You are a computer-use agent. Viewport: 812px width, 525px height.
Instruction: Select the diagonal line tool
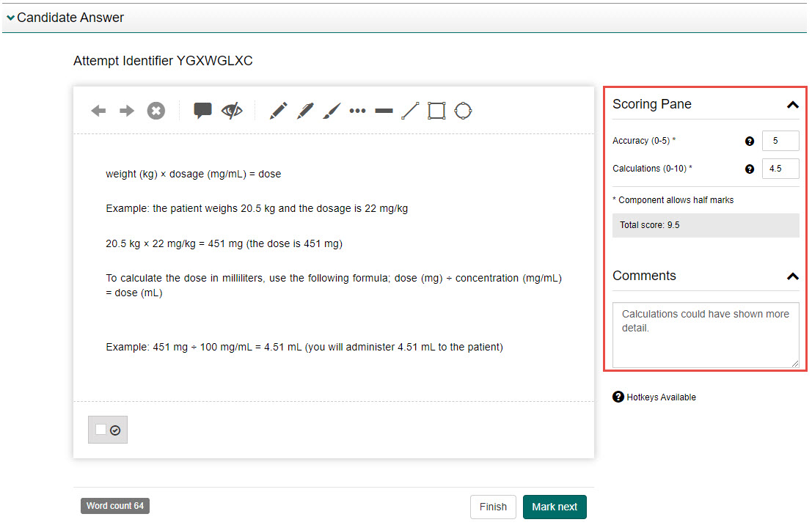(410, 111)
